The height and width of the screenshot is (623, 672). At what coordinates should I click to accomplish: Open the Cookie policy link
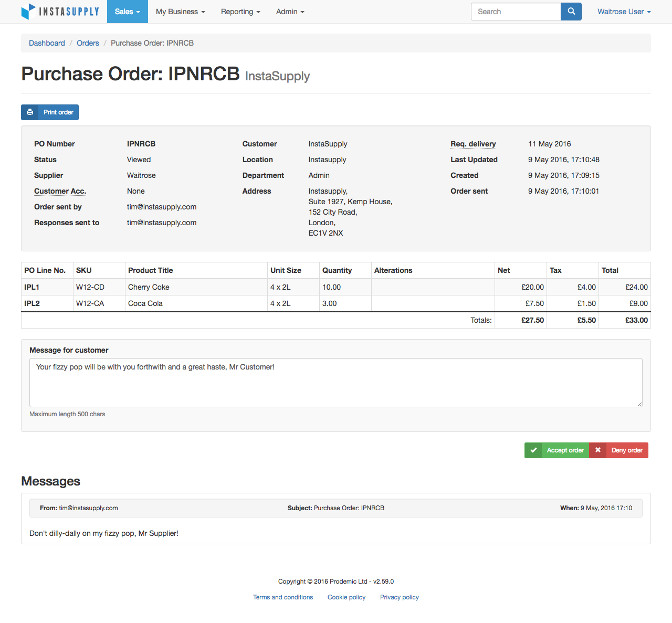coord(346,597)
